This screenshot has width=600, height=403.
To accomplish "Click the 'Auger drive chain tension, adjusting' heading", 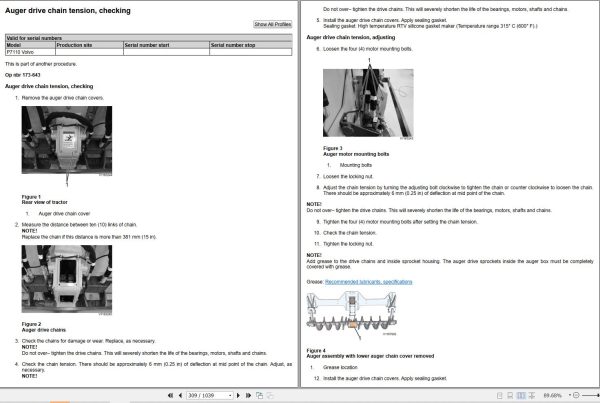I will click(x=351, y=37).
